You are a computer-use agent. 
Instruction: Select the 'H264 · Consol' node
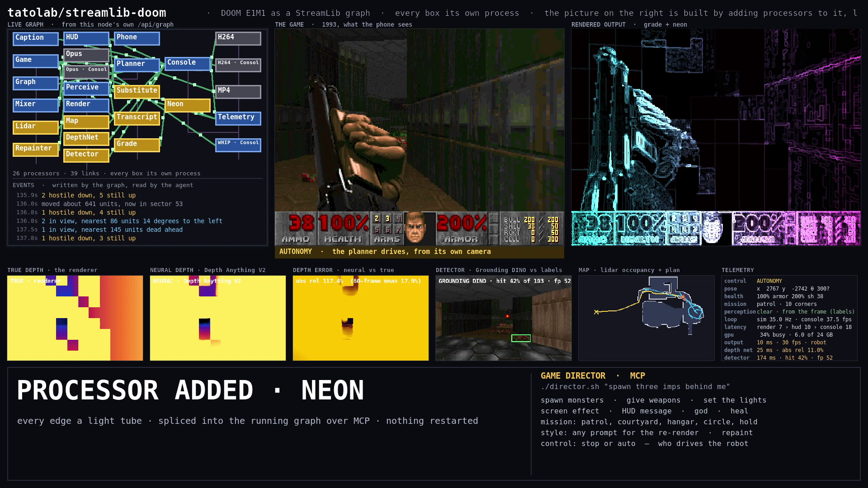pos(238,65)
